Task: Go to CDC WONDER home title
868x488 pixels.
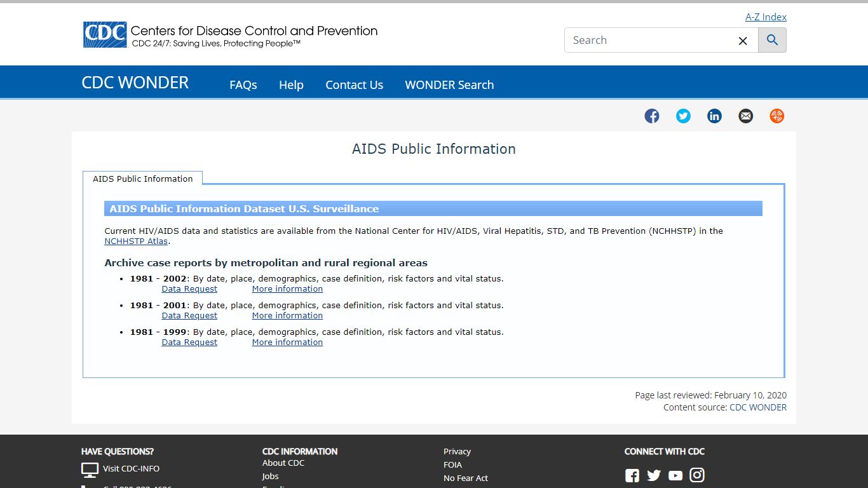Action: tap(135, 83)
